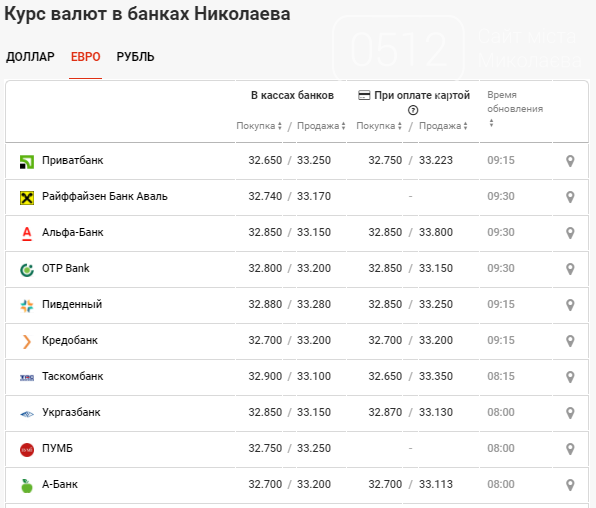Open the map pin for А-Банк
The image size is (596, 508).
point(570,485)
